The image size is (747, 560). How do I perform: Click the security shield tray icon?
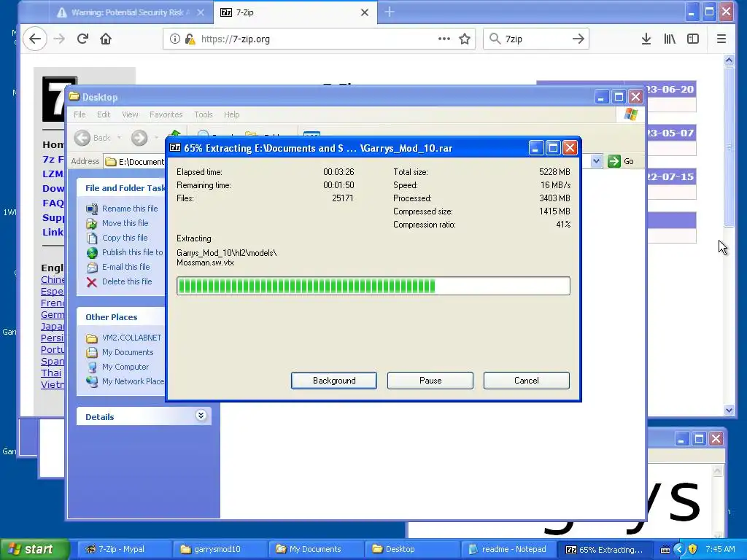(693, 550)
